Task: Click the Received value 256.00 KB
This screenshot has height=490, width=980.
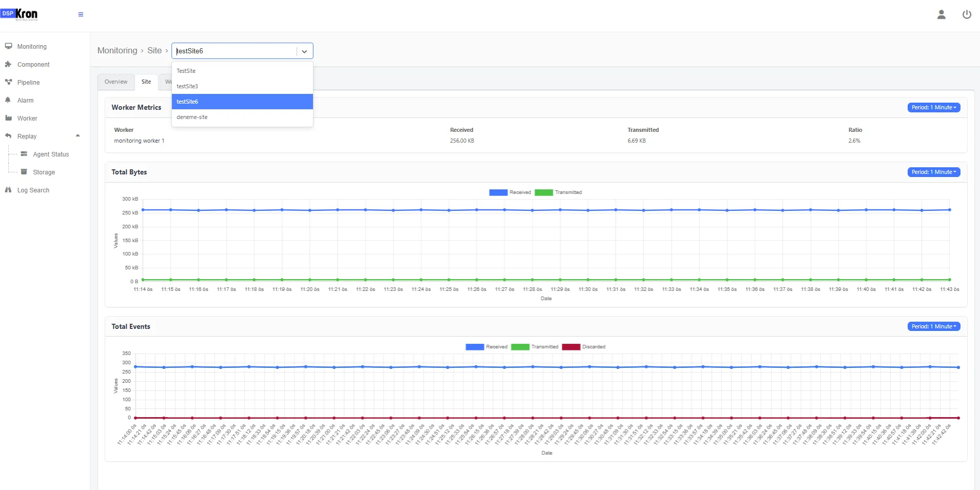Action: [x=462, y=141]
